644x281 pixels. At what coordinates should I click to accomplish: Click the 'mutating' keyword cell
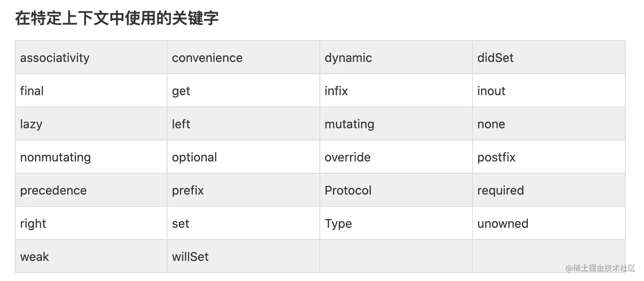click(x=396, y=124)
